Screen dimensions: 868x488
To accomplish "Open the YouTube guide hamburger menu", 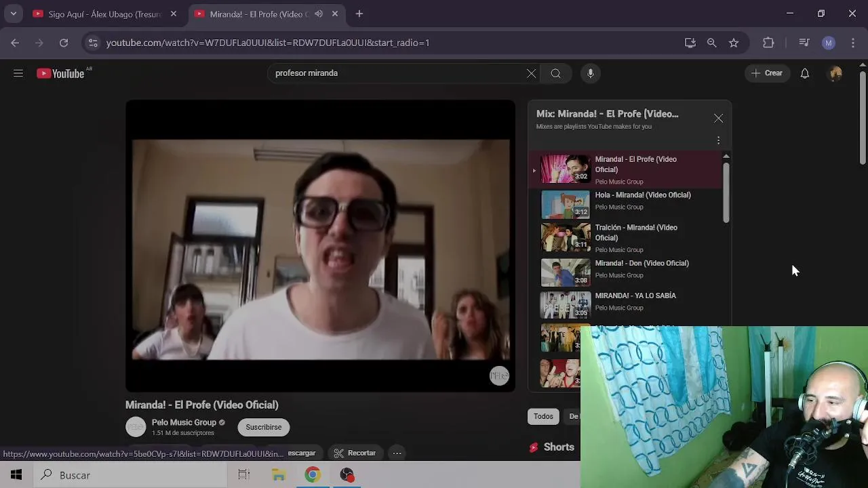I will click(x=18, y=73).
